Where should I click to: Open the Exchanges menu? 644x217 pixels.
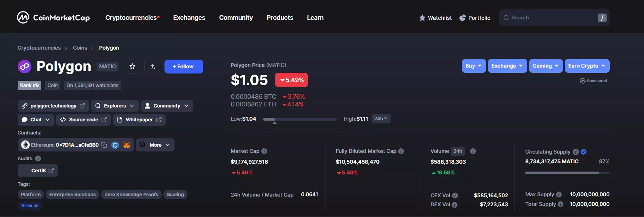pos(189,18)
